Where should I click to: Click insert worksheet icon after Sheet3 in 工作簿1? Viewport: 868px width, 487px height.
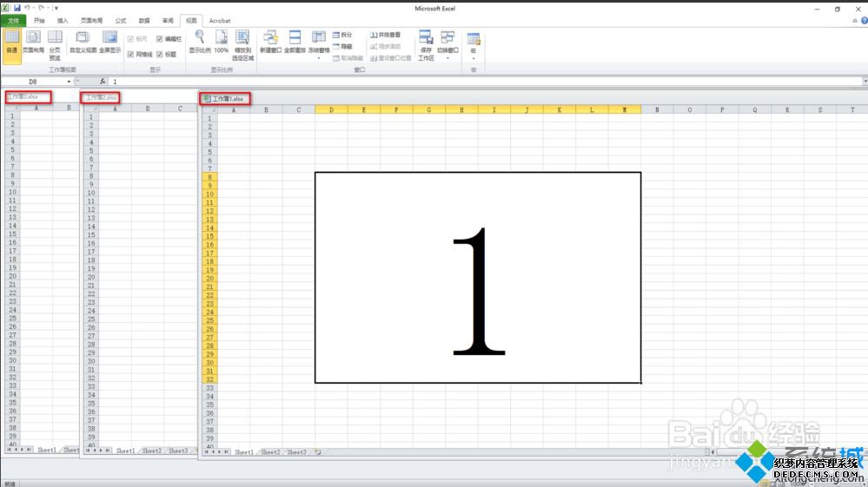coord(318,452)
